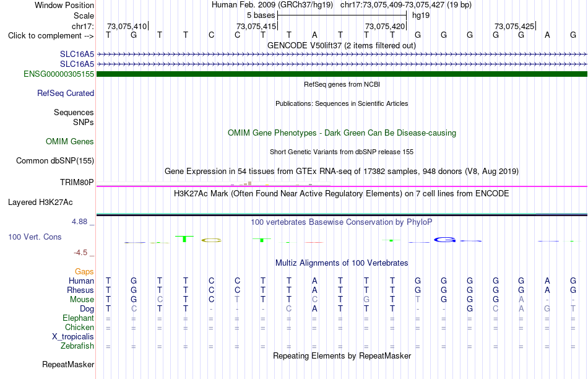This screenshot has width=588, height=379.
Task: Click the 'Human Feb. 2009 (GRCh37/hg19)' assembly title
Action: click(272, 5)
